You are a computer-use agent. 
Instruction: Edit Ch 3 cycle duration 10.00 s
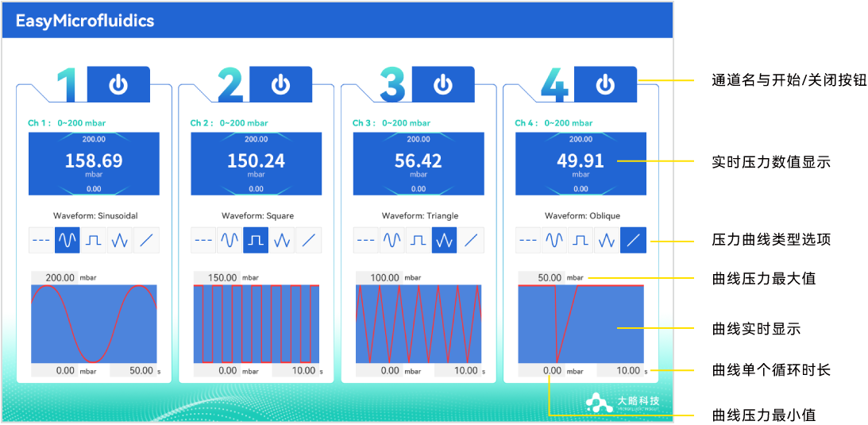(x=457, y=370)
